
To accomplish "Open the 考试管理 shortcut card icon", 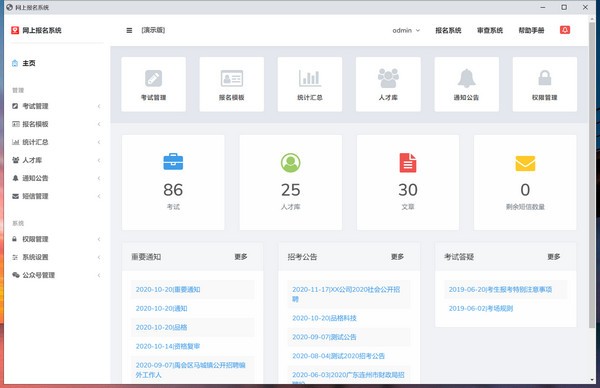I will pos(153,78).
